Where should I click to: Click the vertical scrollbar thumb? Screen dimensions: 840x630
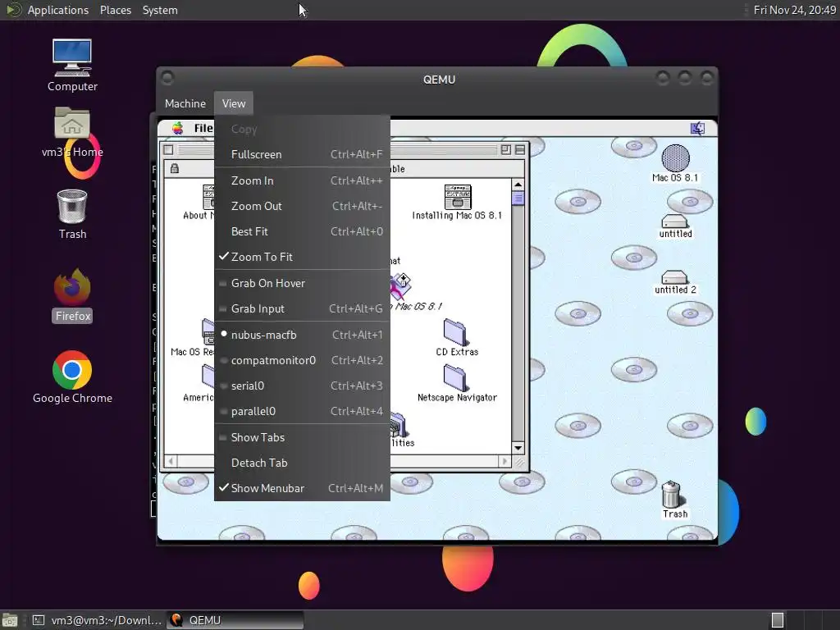(518, 199)
